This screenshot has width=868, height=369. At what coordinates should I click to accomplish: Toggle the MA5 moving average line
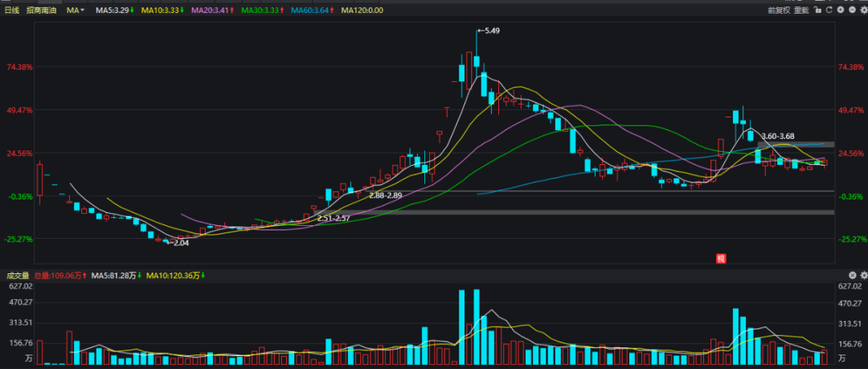[x=114, y=10]
